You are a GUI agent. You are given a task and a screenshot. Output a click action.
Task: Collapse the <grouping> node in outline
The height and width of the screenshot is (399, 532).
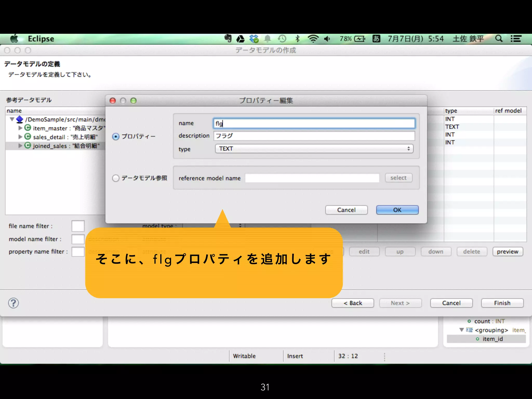tap(462, 330)
